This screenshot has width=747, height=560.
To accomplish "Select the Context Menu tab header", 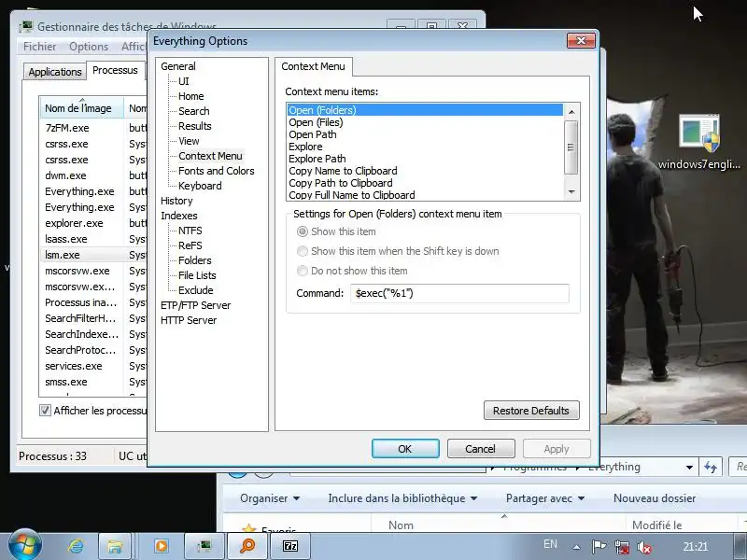I will 313,66.
